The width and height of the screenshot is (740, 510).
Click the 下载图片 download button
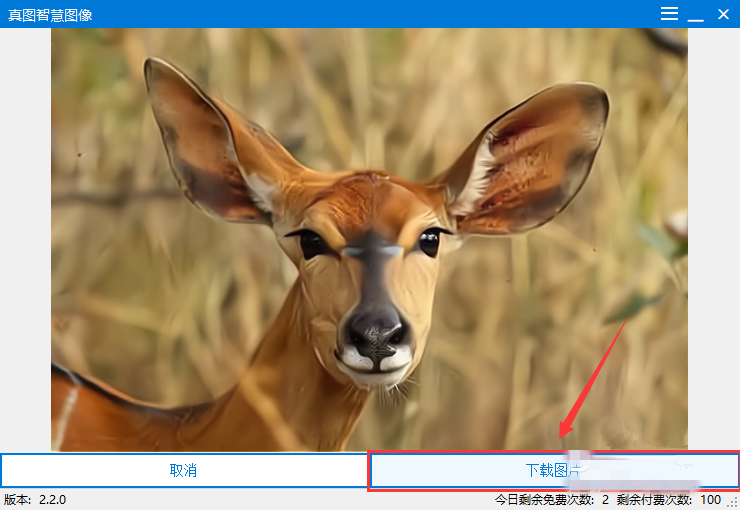[554, 470]
